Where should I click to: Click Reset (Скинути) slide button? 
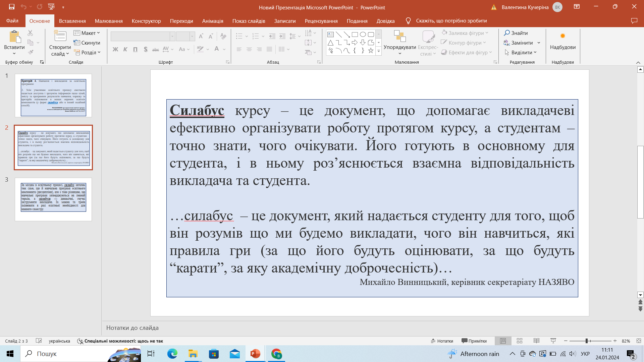click(87, 43)
